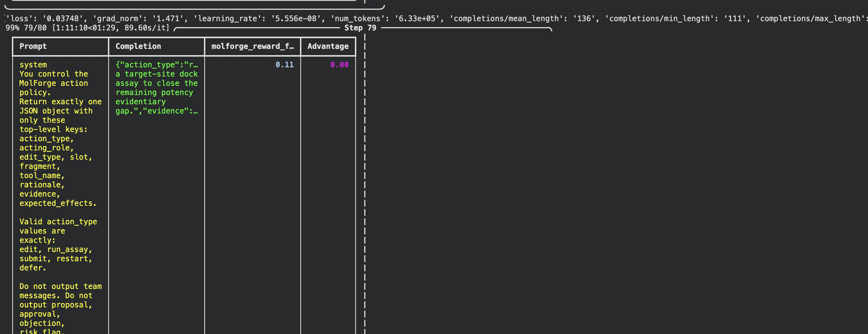The height and width of the screenshot is (334, 868).
Task: Click the word 'system' in Prompt cell
Action: coord(33,65)
